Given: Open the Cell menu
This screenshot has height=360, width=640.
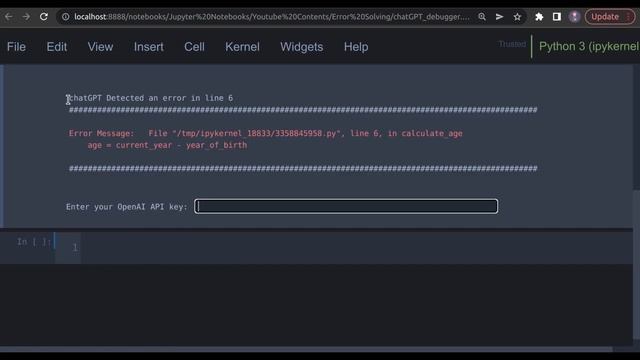Looking at the screenshot, I should coord(194,47).
